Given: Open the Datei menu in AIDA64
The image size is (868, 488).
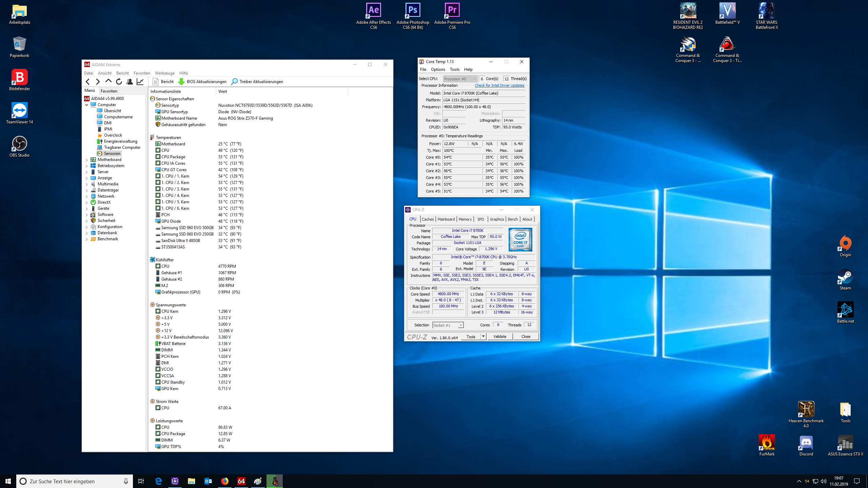Looking at the screenshot, I should 88,73.
